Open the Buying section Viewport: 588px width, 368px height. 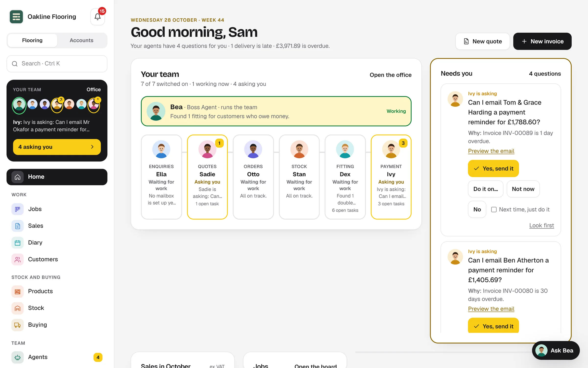tap(57, 325)
